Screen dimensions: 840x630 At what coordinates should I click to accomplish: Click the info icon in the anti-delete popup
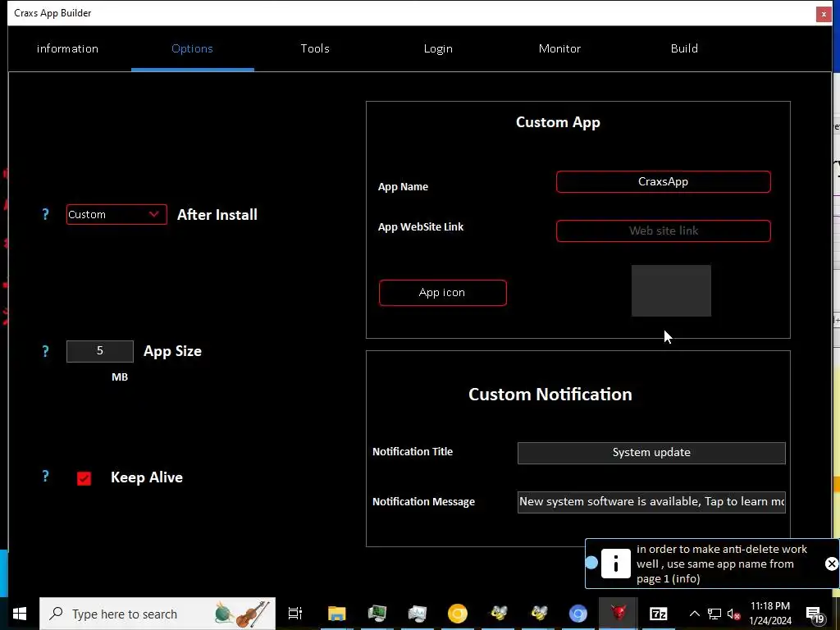(615, 564)
